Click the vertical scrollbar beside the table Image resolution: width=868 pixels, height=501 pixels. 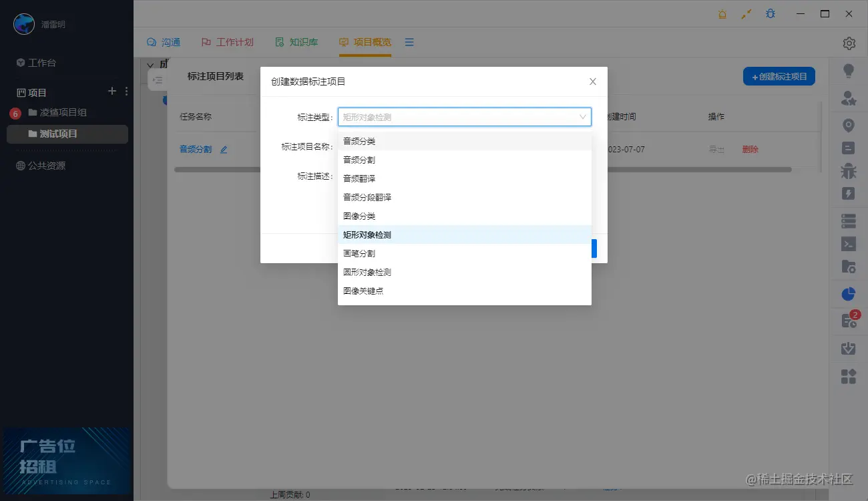pyautogui.click(x=821, y=137)
